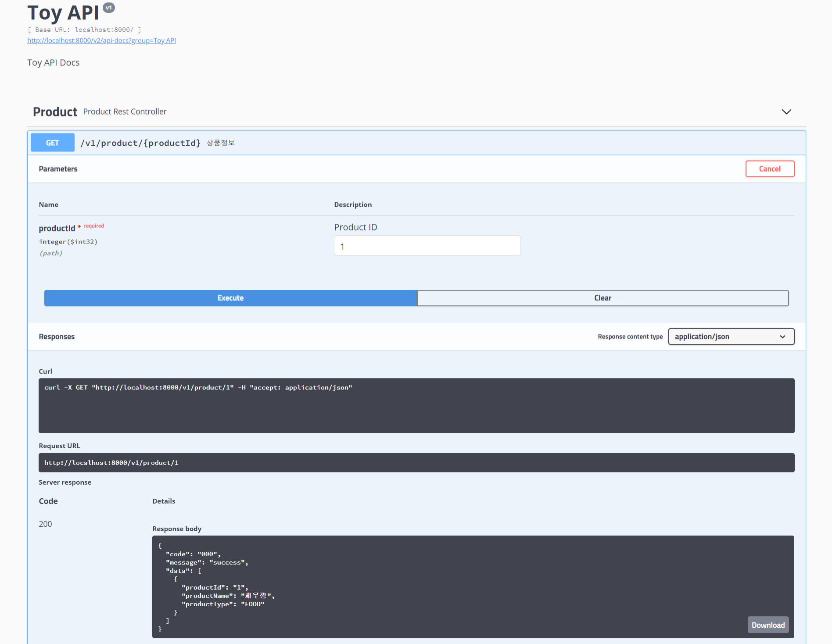
Task: Click the integer($int32) type label
Action: (68, 242)
